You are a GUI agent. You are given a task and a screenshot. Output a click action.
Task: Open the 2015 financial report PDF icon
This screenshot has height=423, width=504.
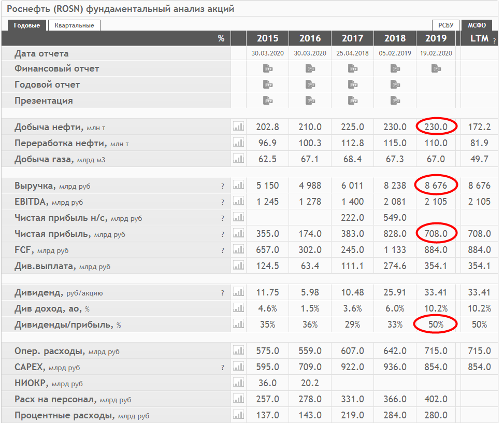268,68
